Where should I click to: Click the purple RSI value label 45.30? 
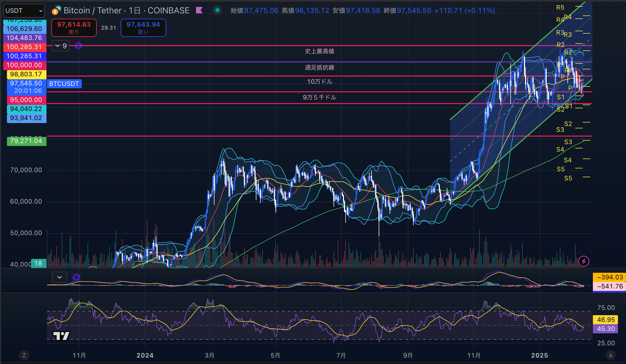[605, 329]
